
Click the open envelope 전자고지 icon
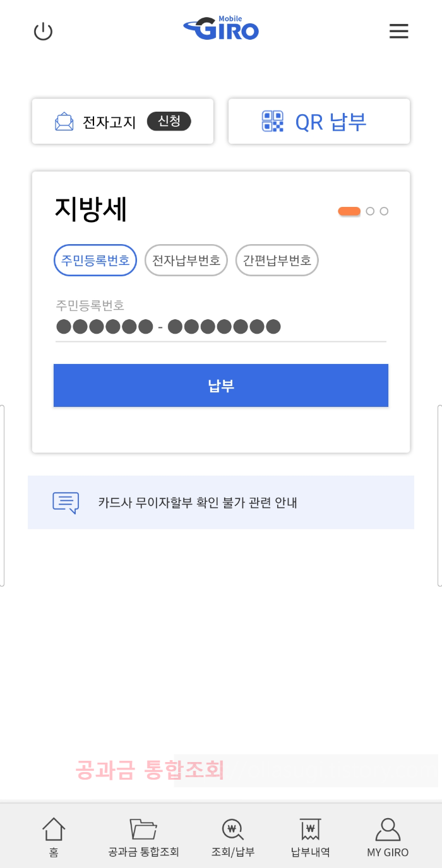[63, 121]
